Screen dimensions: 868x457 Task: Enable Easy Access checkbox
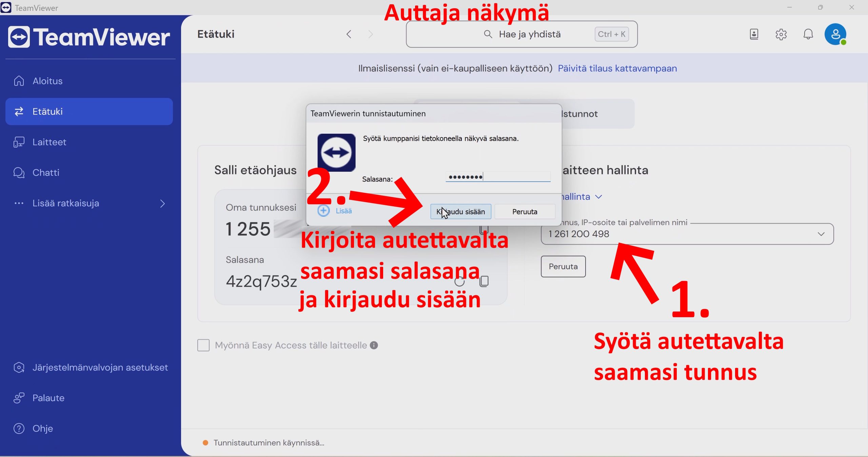[203, 345]
